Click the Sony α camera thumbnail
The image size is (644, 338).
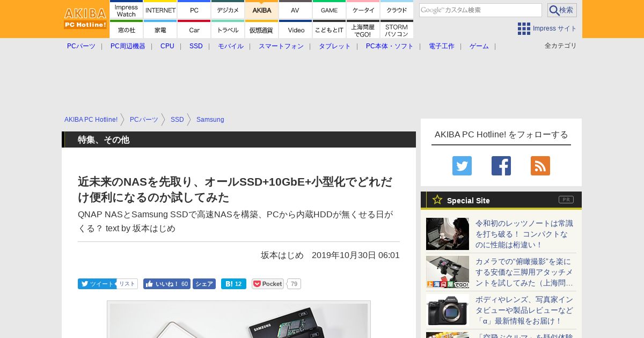(x=448, y=310)
